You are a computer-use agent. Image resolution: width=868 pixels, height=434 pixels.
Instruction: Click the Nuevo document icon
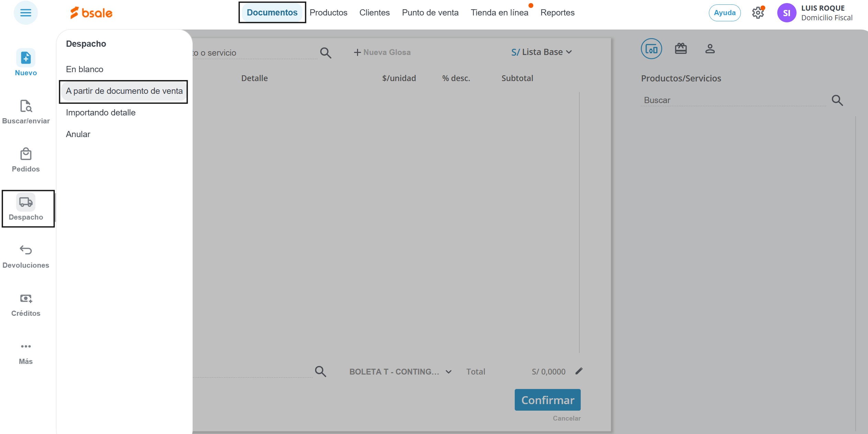click(26, 58)
